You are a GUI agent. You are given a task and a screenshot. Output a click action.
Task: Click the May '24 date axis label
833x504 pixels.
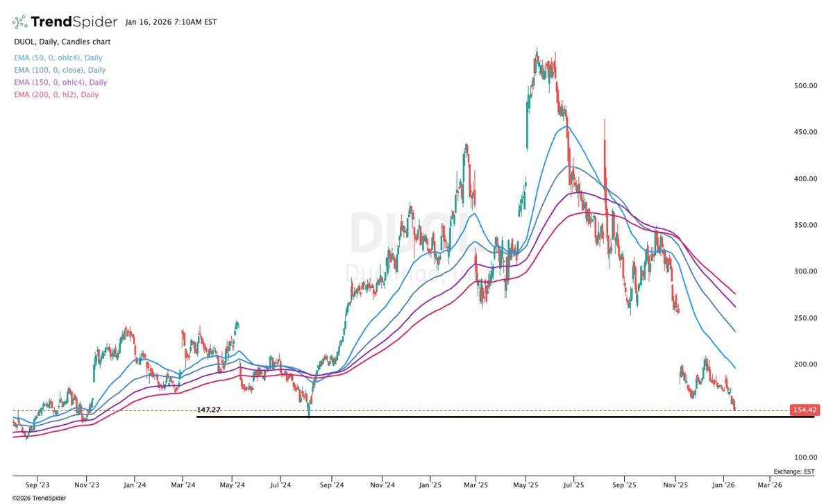pyautogui.click(x=233, y=485)
